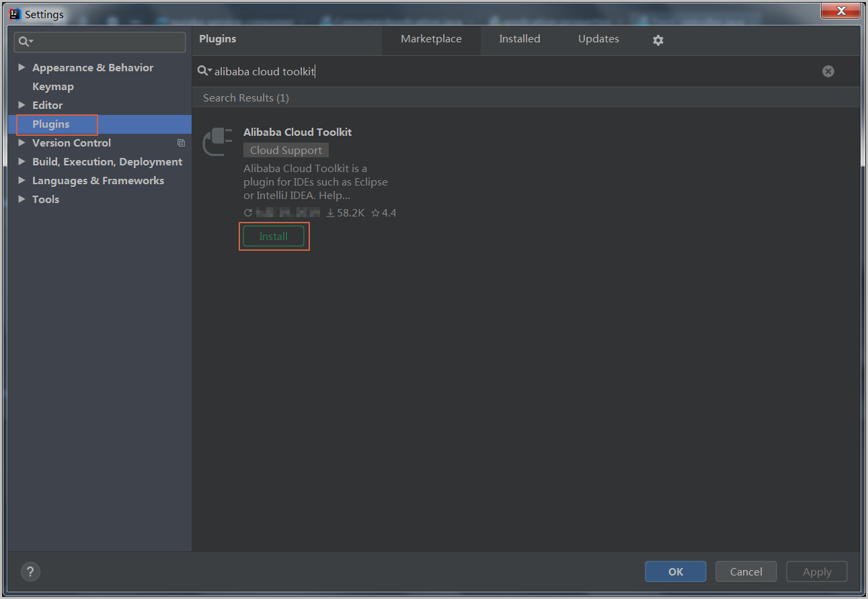Image resolution: width=868 pixels, height=599 pixels.
Task: Expand the Tools tree node
Action: coord(22,199)
